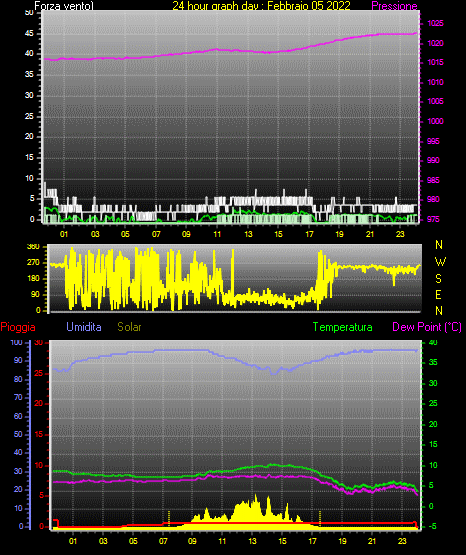466x555 pixels.
Task: Click the Temperatura legend label
Action: click(342, 327)
